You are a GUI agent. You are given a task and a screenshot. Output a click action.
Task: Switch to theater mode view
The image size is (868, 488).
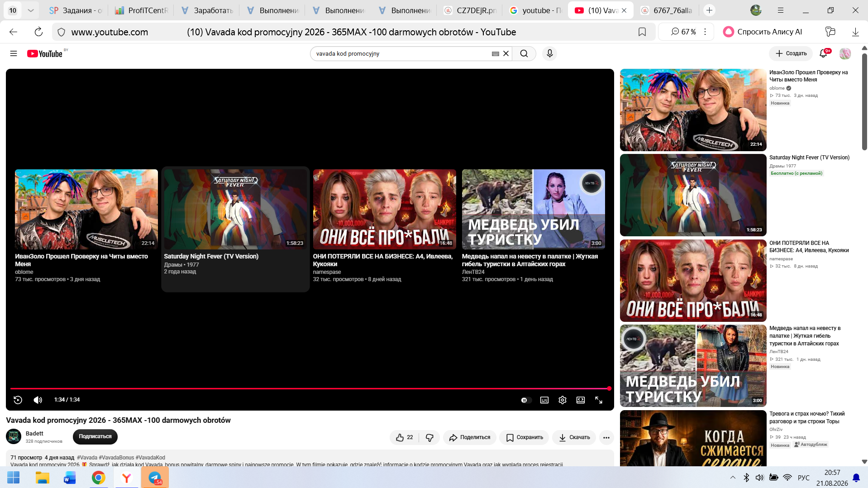(x=581, y=400)
